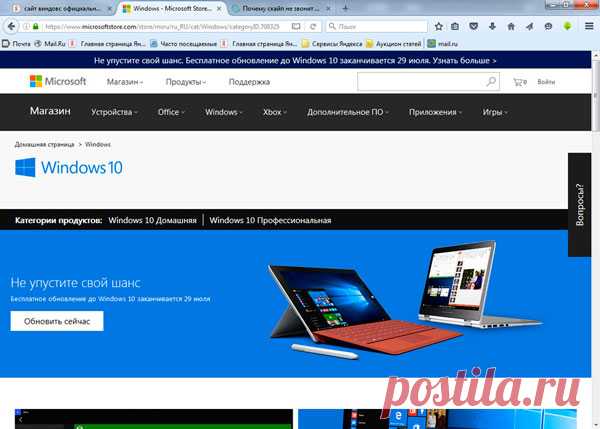Screen dimensions: 600x429
Task: Click the Войти sign-in link
Action: click(546, 82)
